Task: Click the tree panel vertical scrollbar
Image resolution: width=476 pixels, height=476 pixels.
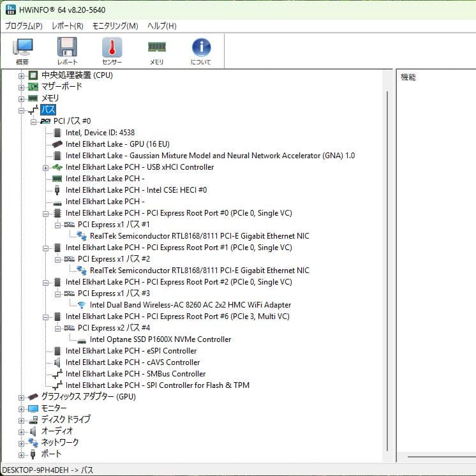Action: point(388,255)
